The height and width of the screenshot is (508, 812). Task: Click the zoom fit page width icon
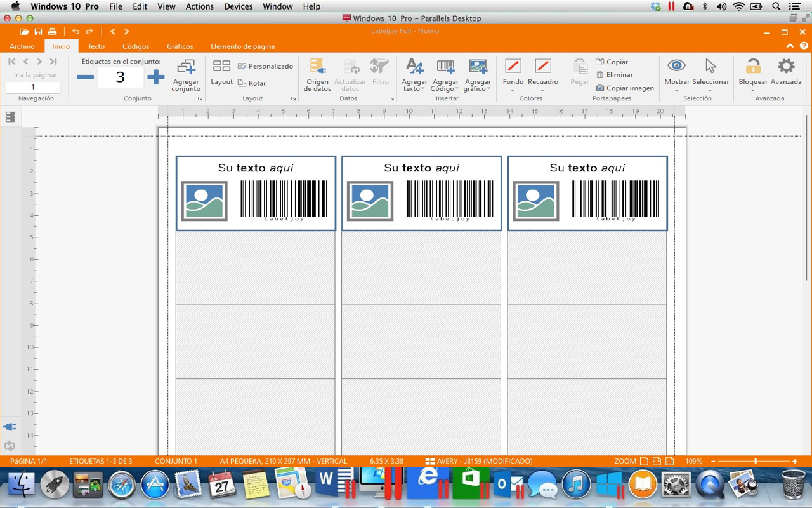657,461
